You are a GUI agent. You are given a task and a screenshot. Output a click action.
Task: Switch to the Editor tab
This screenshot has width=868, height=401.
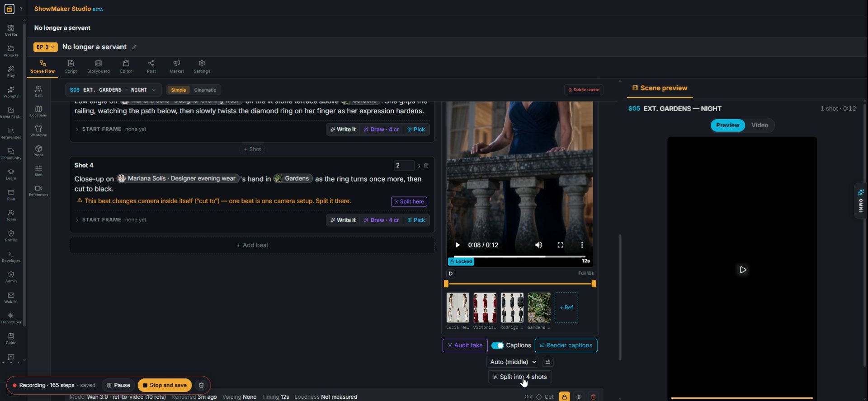point(126,66)
